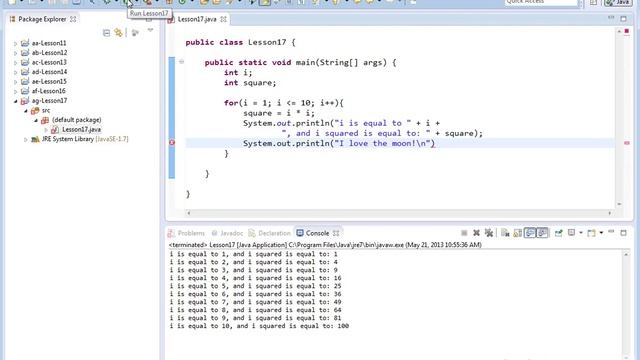
Task: Close the Lesson17.java editor tab
Action: click(x=223, y=19)
